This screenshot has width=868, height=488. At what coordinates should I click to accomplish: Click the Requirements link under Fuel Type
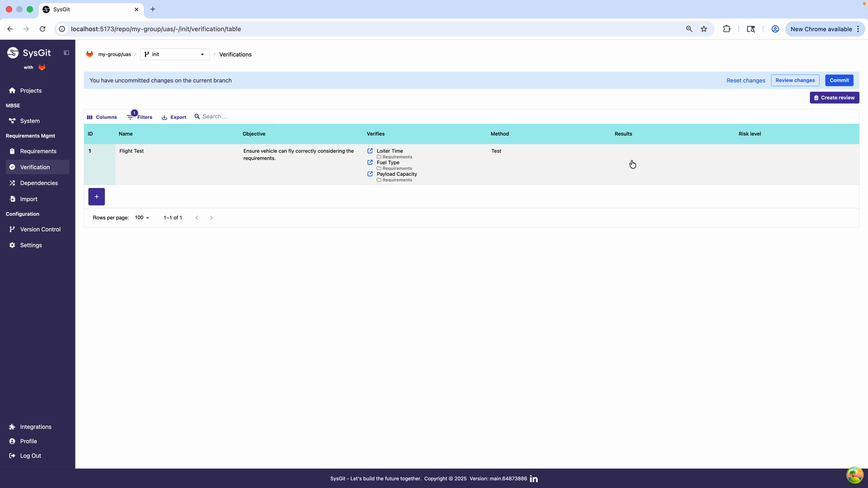tap(396, 168)
